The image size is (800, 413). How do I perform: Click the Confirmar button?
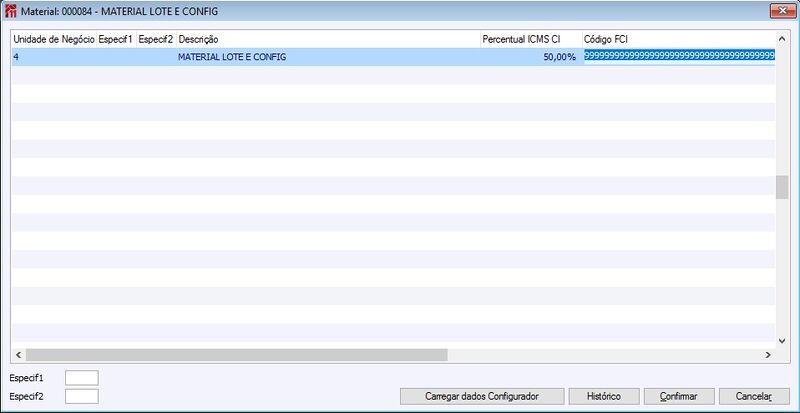pyautogui.click(x=679, y=396)
